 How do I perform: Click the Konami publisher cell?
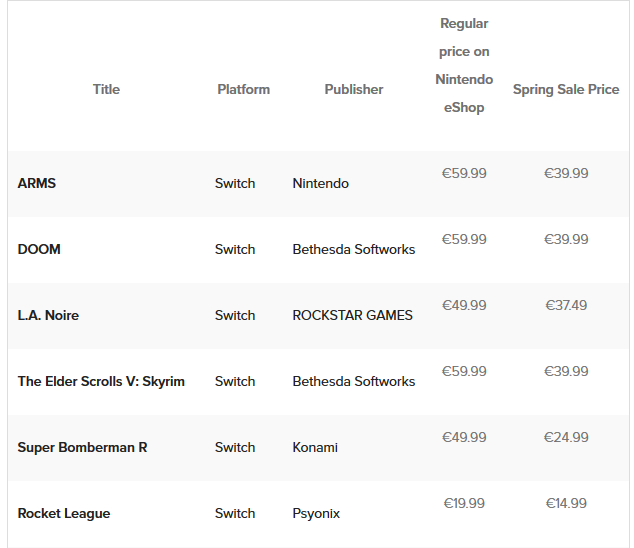point(315,447)
